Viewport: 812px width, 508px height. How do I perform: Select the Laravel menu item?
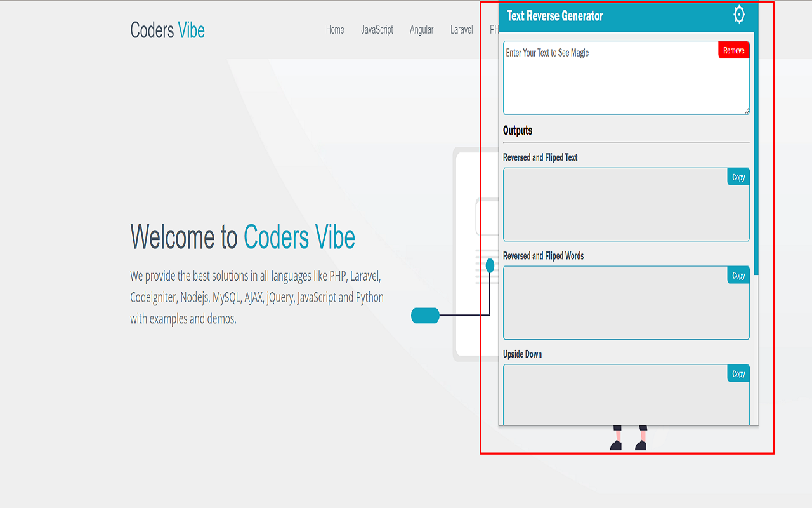462,30
